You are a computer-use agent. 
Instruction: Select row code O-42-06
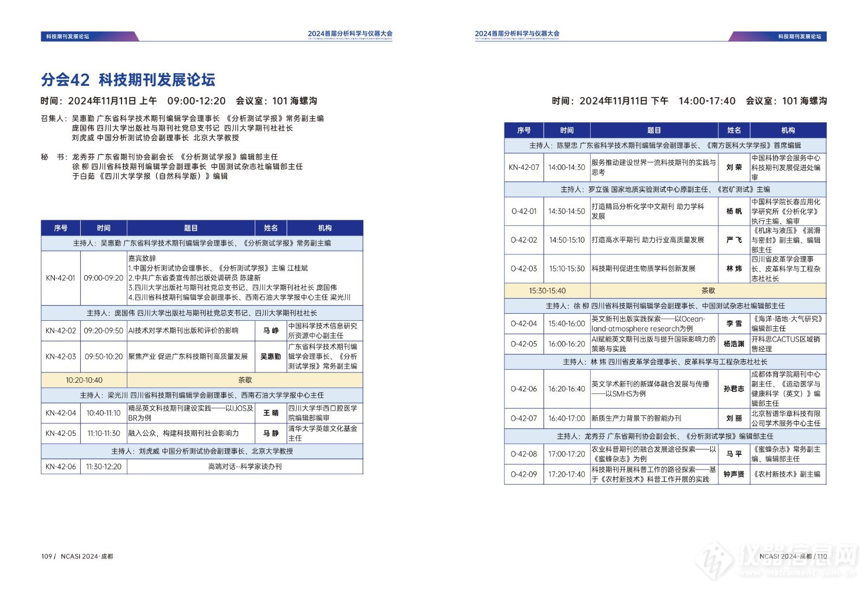[x=524, y=389]
